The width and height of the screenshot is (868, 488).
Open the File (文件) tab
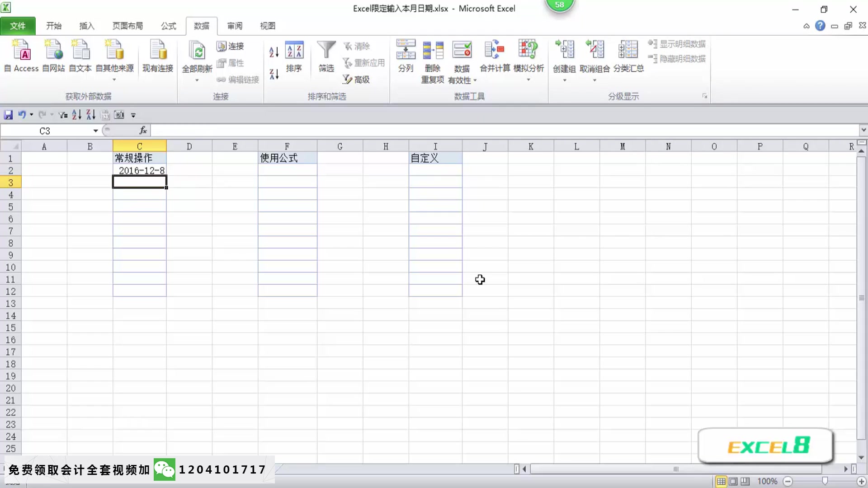[x=18, y=26]
